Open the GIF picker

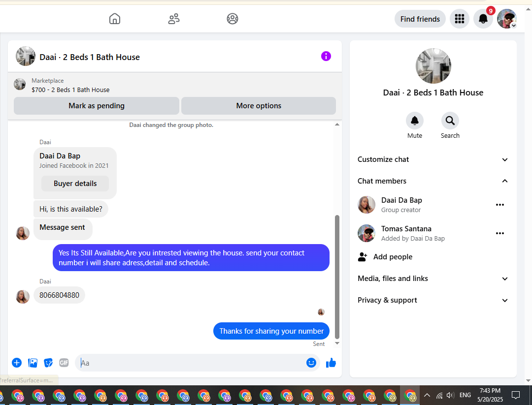tap(64, 363)
